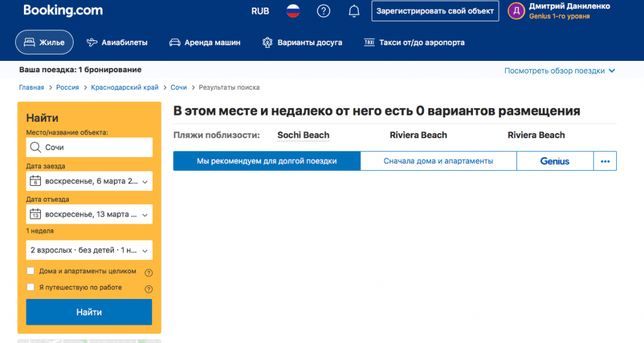Click the destination field containing Сочи

(89, 148)
